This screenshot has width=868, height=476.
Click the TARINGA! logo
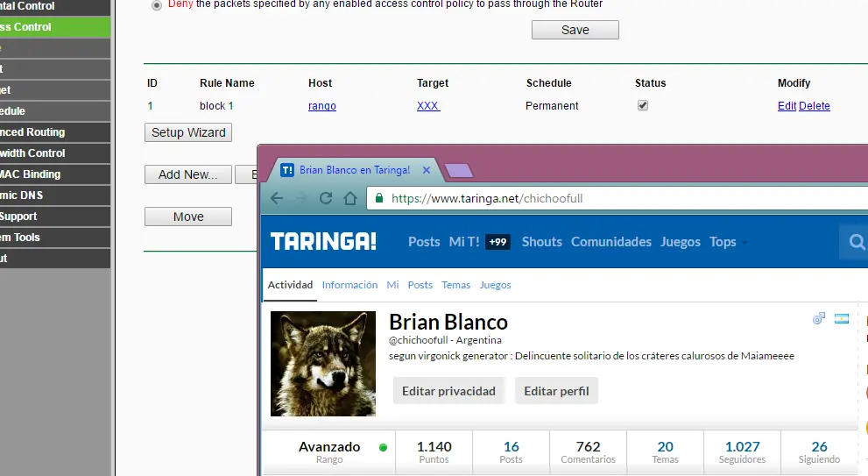pyautogui.click(x=323, y=242)
